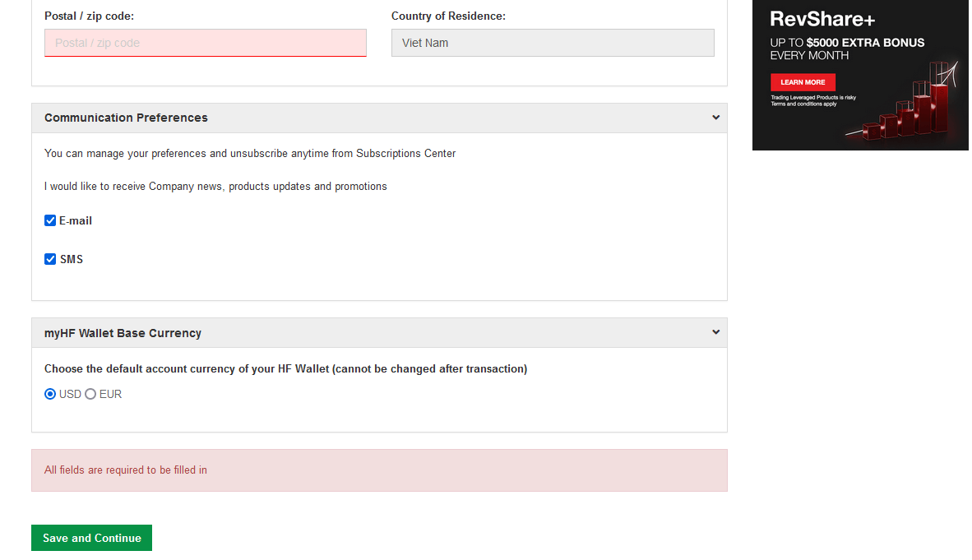Click the EUR label text
Viewport: 972px width, 560px height.
pyautogui.click(x=110, y=395)
